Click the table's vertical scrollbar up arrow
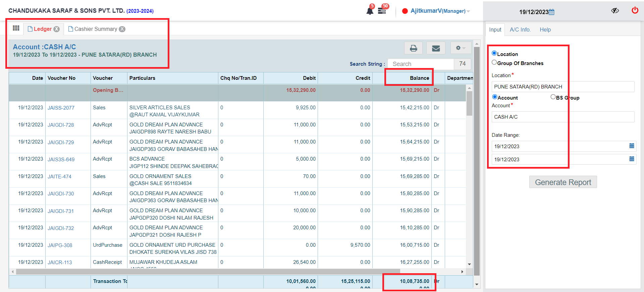 [469, 88]
